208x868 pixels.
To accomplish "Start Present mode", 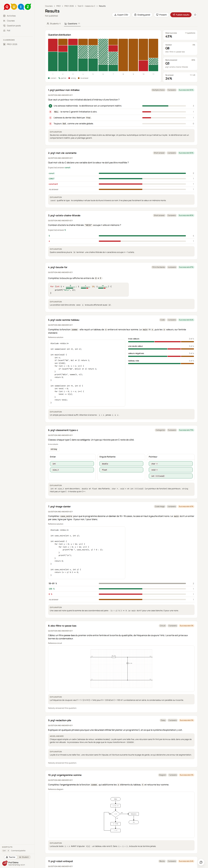I will (x=161, y=15).
